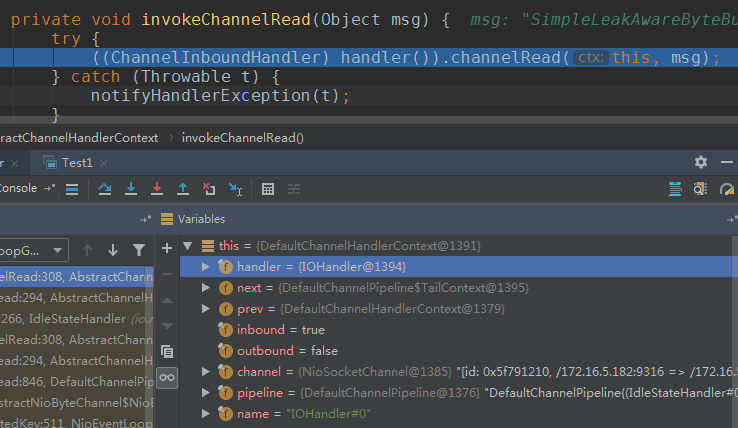Close the Test1 debug tab
This screenshot has width=738, height=428.
104,163
